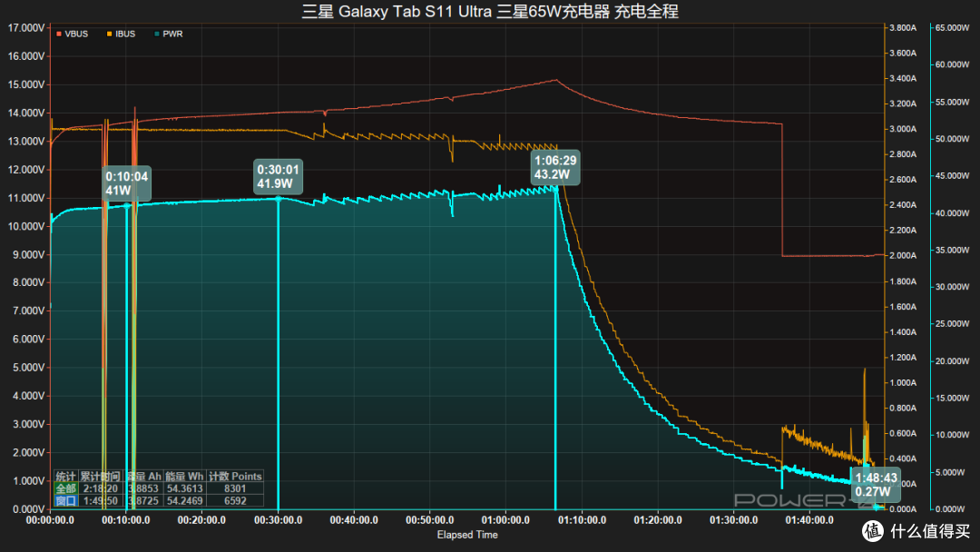The height and width of the screenshot is (552, 980).
Task: Click the 65.000W power axis label
Action: pos(952,28)
